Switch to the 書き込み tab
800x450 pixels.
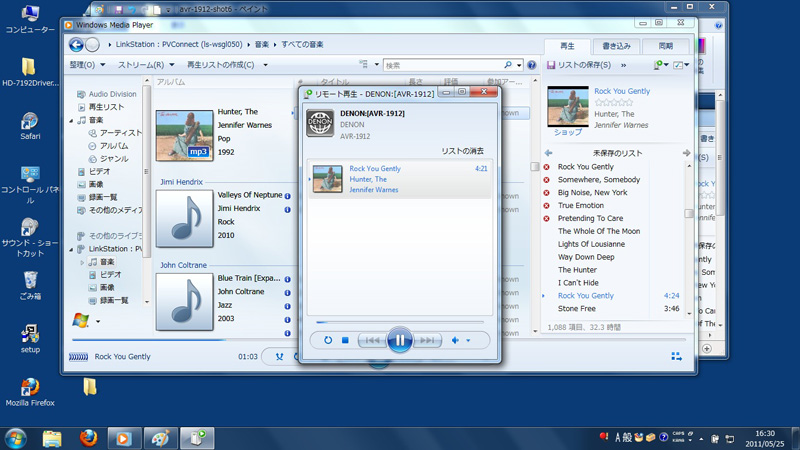pyautogui.click(x=616, y=46)
